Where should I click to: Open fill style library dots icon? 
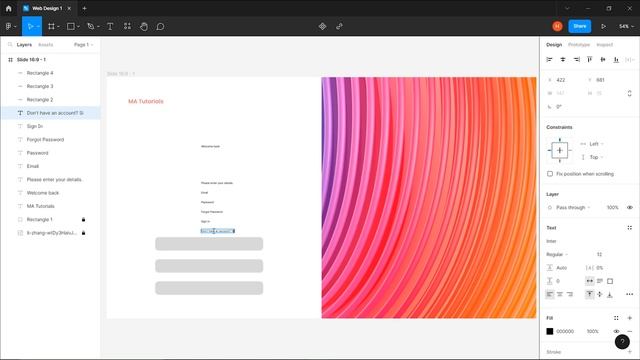(616, 318)
